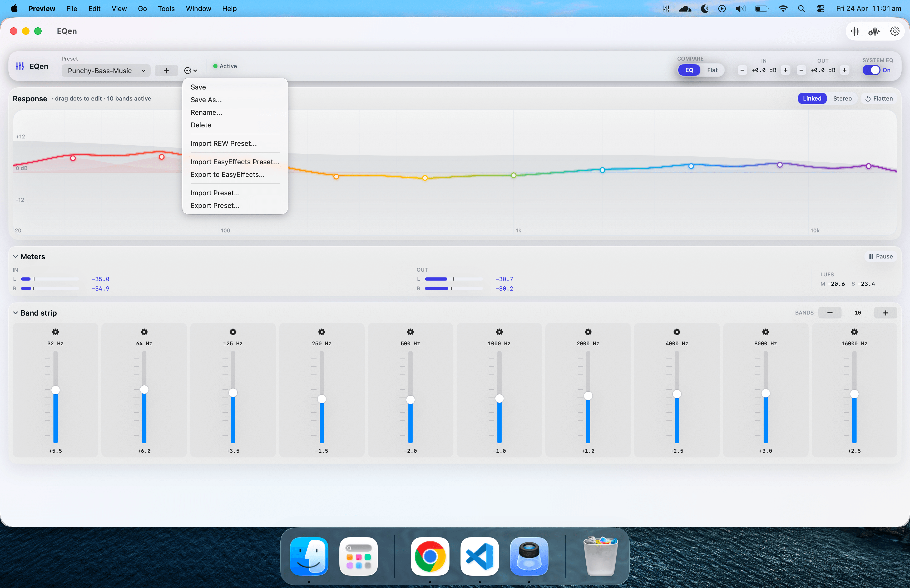The height and width of the screenshot is (588, 910).
Task: Select the spectrum analyzer bars icon
Action: click(x=855, y=31)
